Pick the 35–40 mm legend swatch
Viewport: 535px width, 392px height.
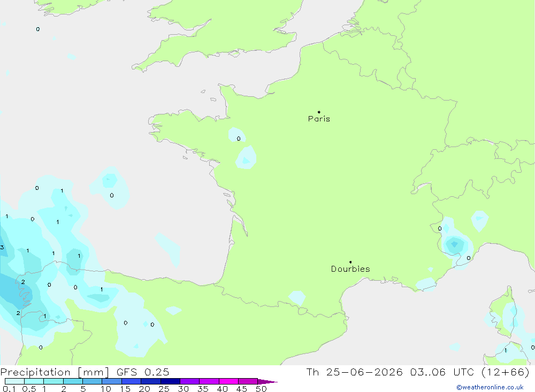[209, 381]
